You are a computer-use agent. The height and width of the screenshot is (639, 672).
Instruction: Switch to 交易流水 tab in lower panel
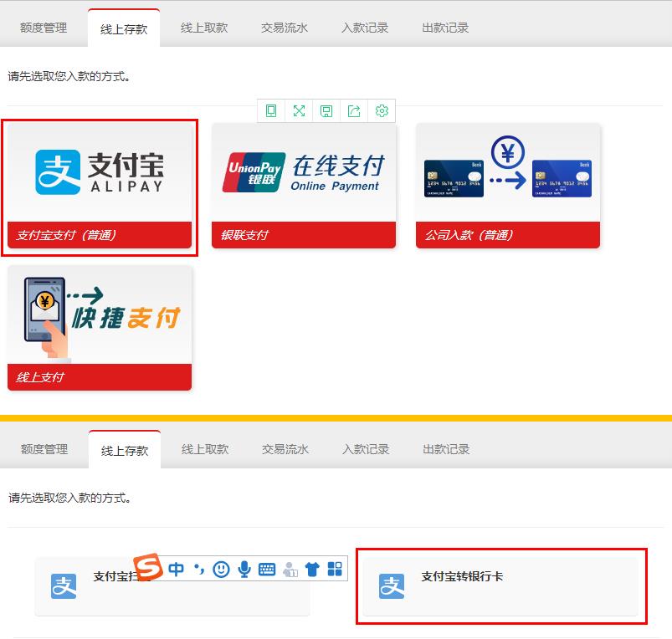tap(285, 449)
